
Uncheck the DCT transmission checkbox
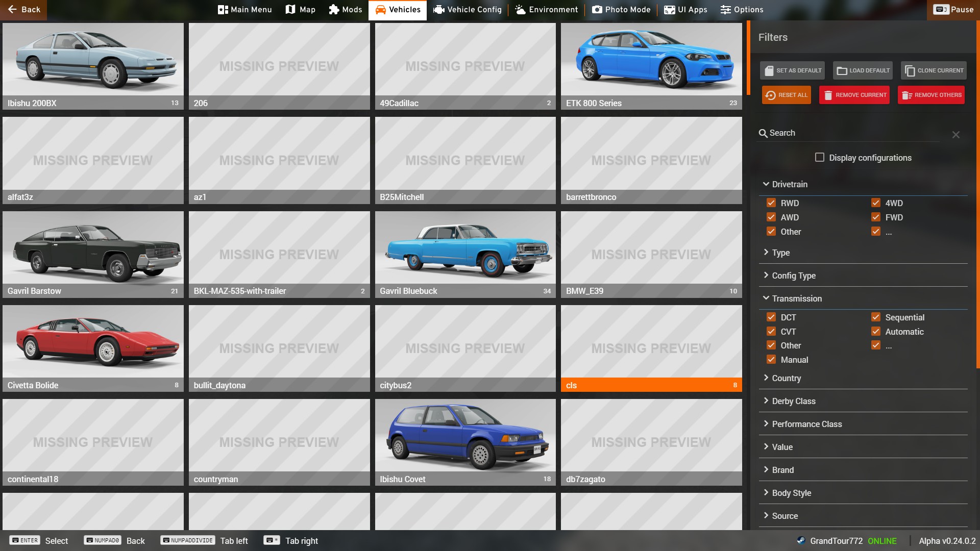point(771,317)
